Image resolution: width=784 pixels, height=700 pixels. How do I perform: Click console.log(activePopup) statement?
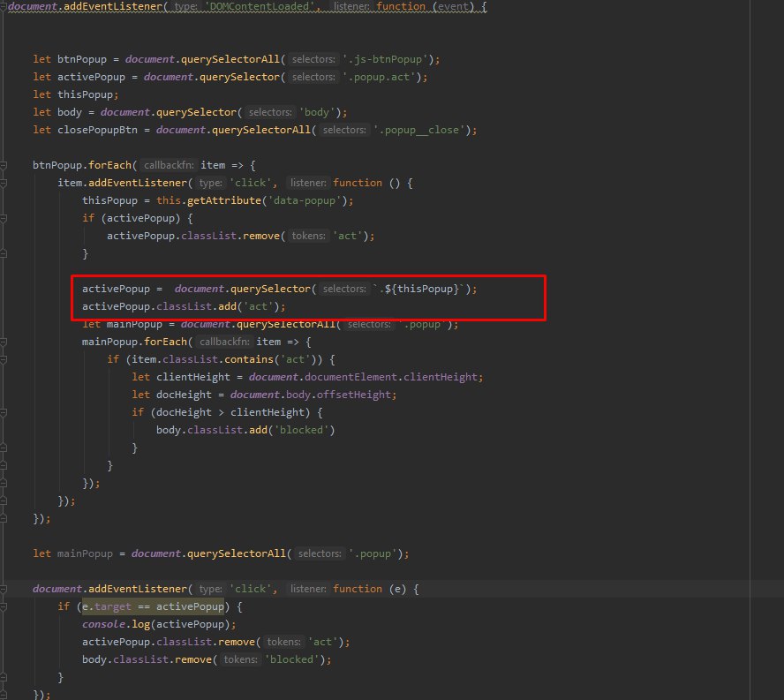(159, 624)
